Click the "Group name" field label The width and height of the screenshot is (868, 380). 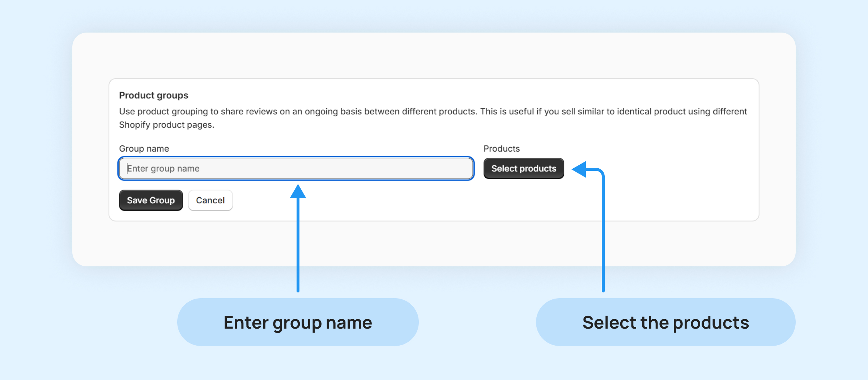coord(144,149)
